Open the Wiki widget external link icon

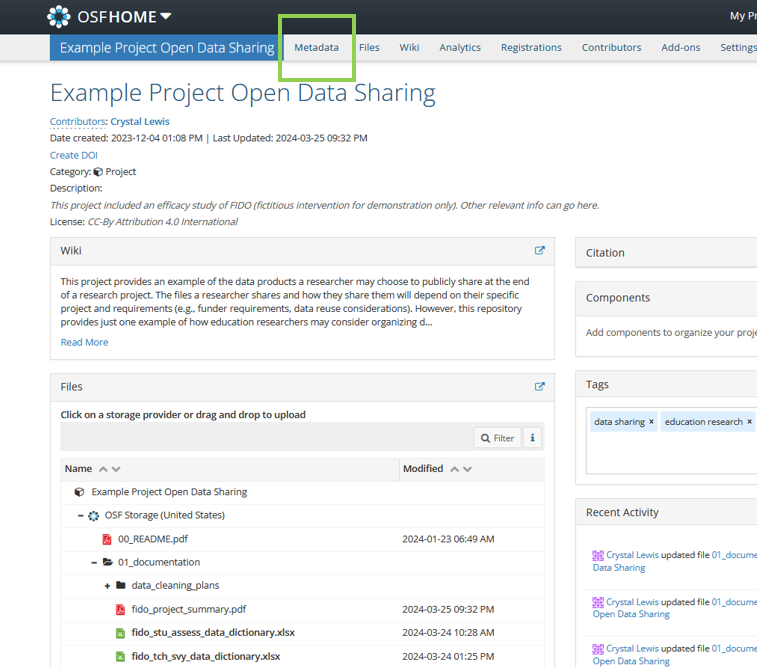pyautogui.click(x=540, y=251)
